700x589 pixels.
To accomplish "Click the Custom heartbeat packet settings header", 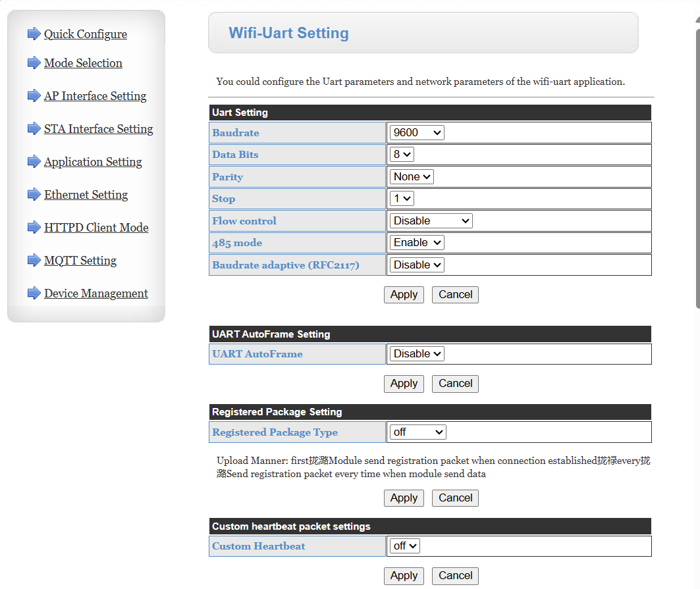I will tap(430, 526).
